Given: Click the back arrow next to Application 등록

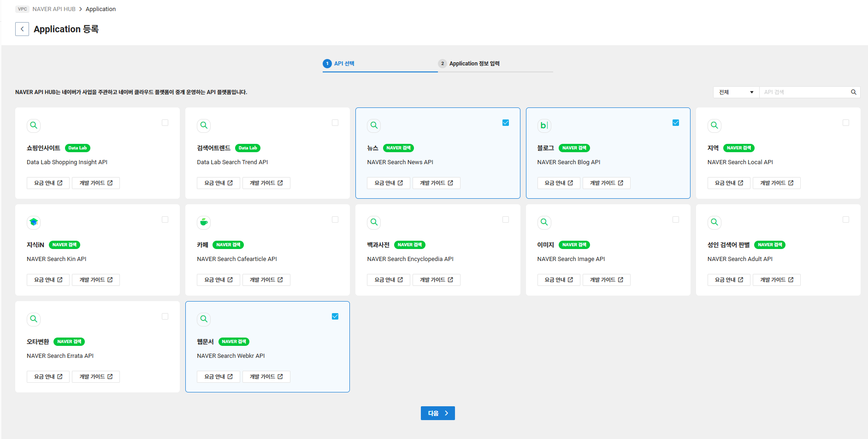Looking at the screenshot, I should 22,29.
